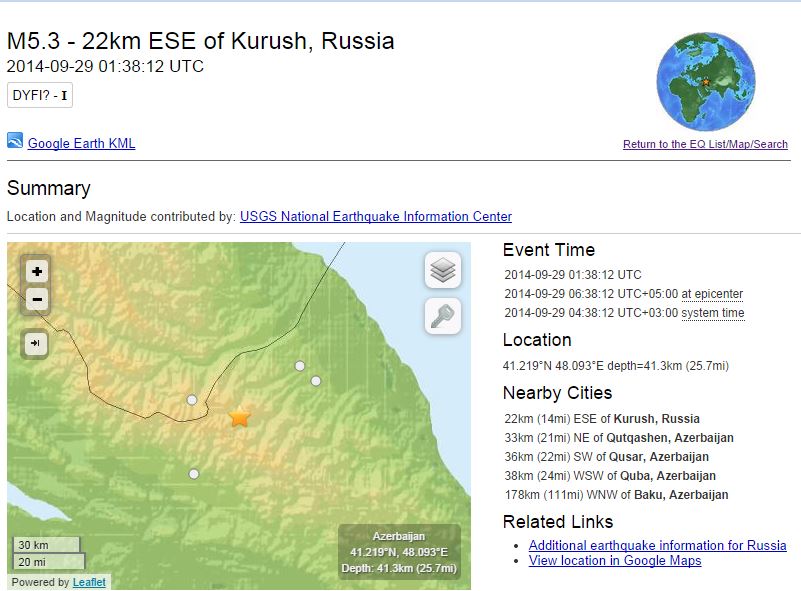Viewport: 801px width, 591px height.
Task: Return to the EQ List/Map/Search
Action: (705, 145)
